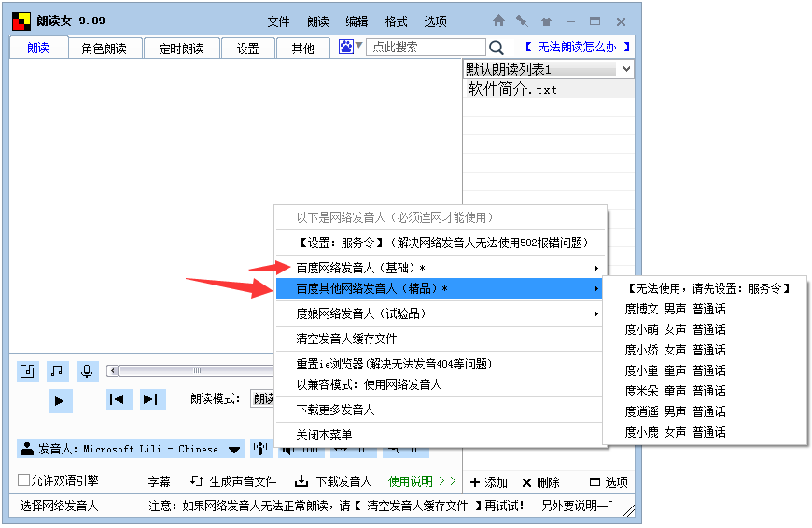Screen dimensions: 812x528
Task: Expand 度娘网络发音人（试验品） submenu
Action: point(438,313)
